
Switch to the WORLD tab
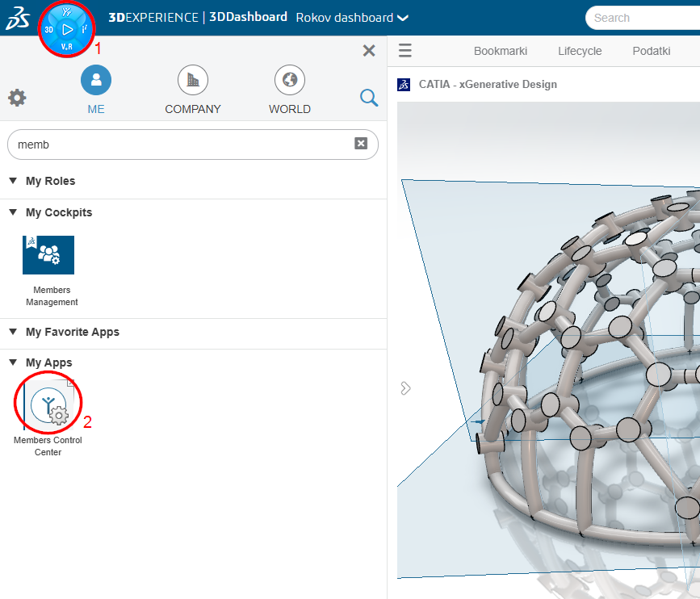click(x=290, y=90)
